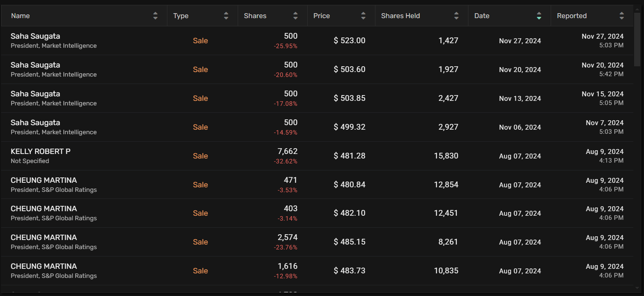Click shares held value 12,451
This screenshot has width=644, height=296.
click(x=446, y=213)
